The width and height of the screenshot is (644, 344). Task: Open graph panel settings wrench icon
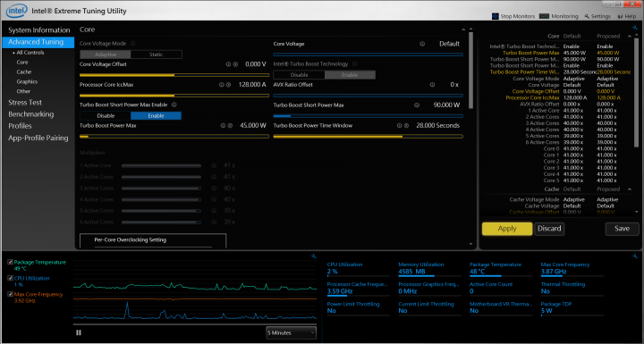[x=314, y=256]
